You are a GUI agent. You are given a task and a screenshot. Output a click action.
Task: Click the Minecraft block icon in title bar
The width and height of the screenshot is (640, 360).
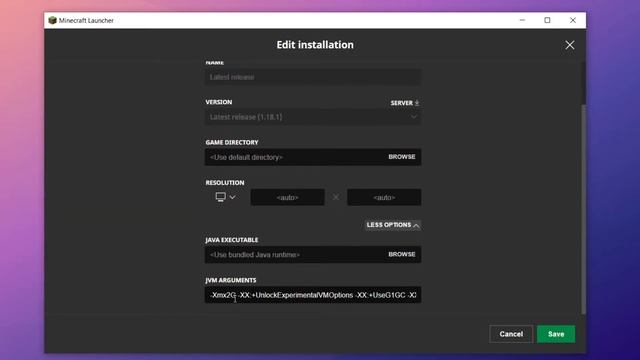click(52, 20)
